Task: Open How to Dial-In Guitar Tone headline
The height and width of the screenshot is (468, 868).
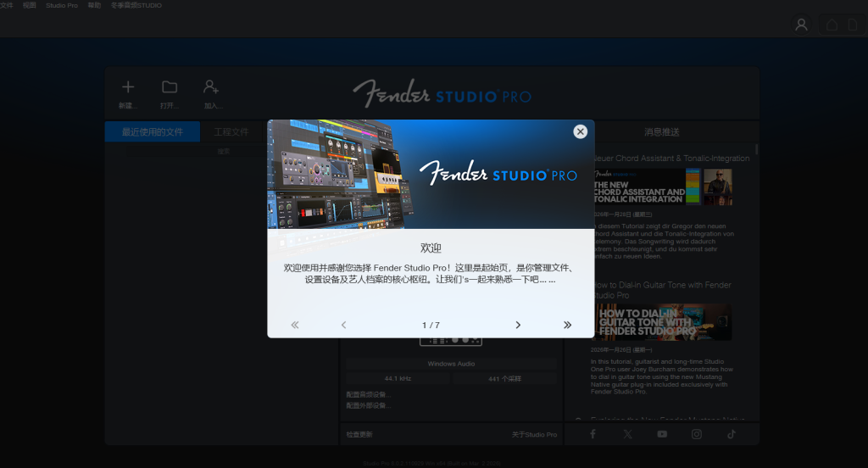Action: click(663, 290)
